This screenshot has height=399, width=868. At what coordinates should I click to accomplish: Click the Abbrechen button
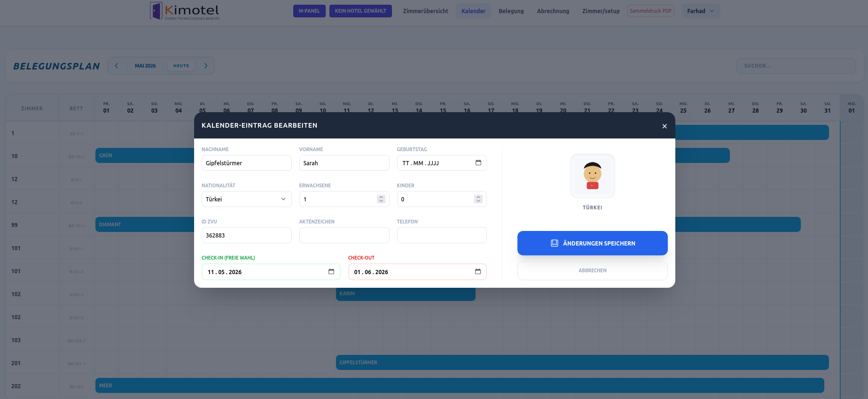[593, 270]
